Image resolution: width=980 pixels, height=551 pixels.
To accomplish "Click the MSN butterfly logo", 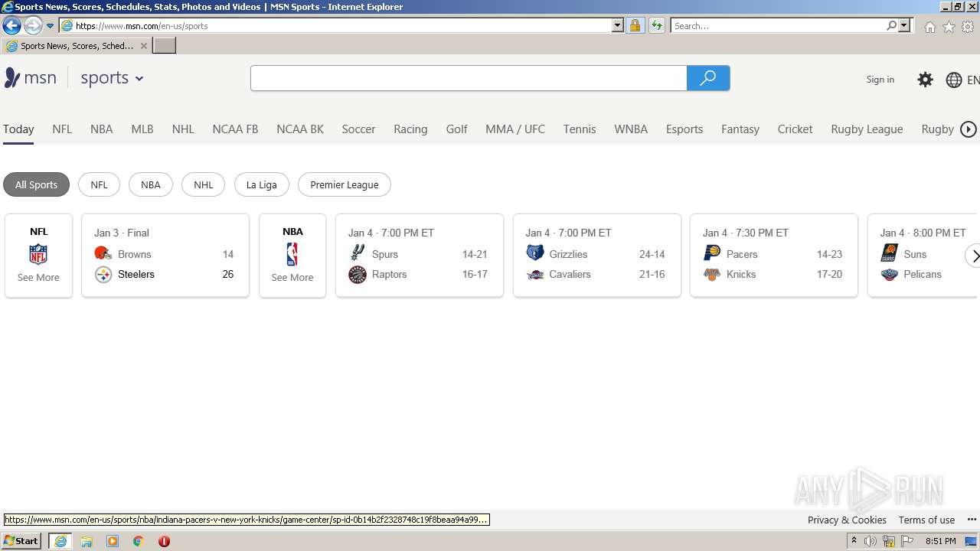I will [11, 78].
